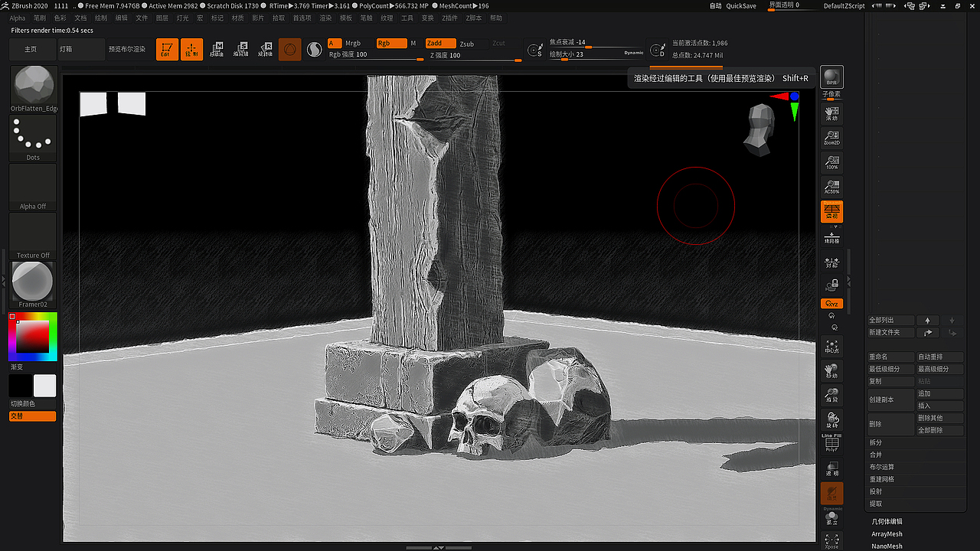This screenshot has width=980, height=551.
Task: Click the Rotate gizmo (旋转轴) icon
Action: point(265,50)
